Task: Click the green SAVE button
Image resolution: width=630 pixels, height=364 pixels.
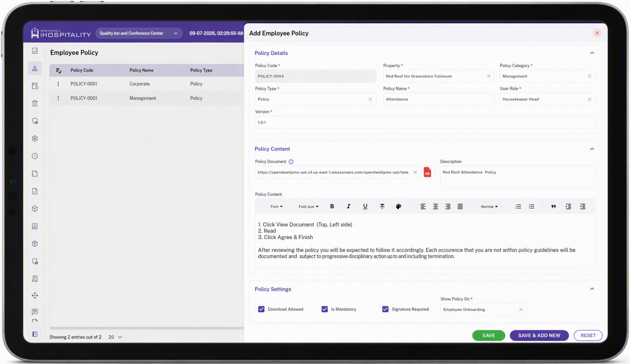Action: click(x=489, y=336)
